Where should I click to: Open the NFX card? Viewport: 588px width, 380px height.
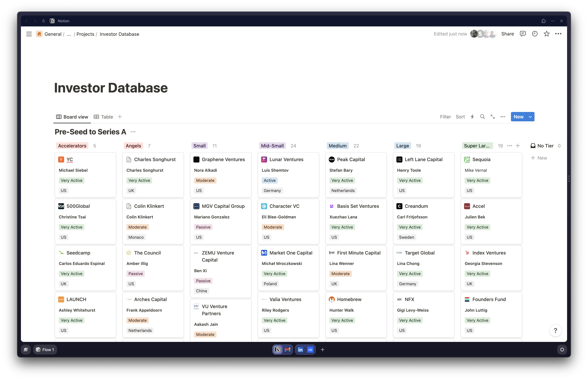423,315
